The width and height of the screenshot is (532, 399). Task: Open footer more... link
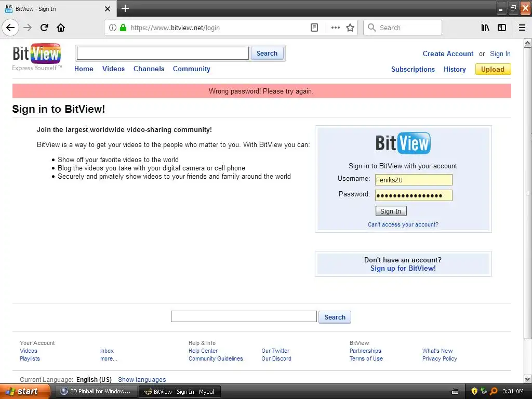click(x=109, y=358)
